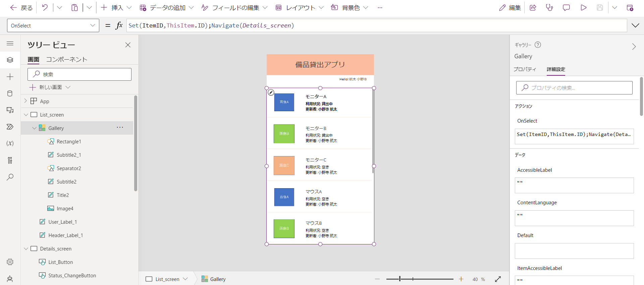
Task: Click the fit-to-window expand icon
Action: click(498, 279)
